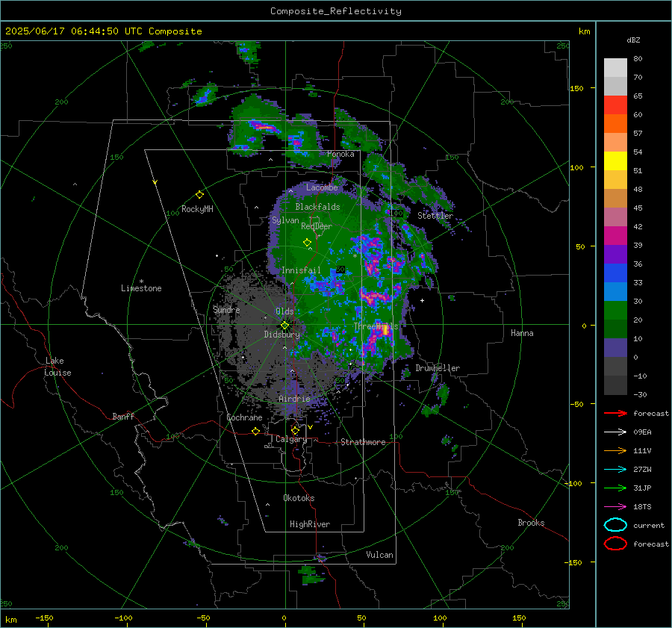Click the Innisfail city label
672x628 pixels.
point(301,270)
